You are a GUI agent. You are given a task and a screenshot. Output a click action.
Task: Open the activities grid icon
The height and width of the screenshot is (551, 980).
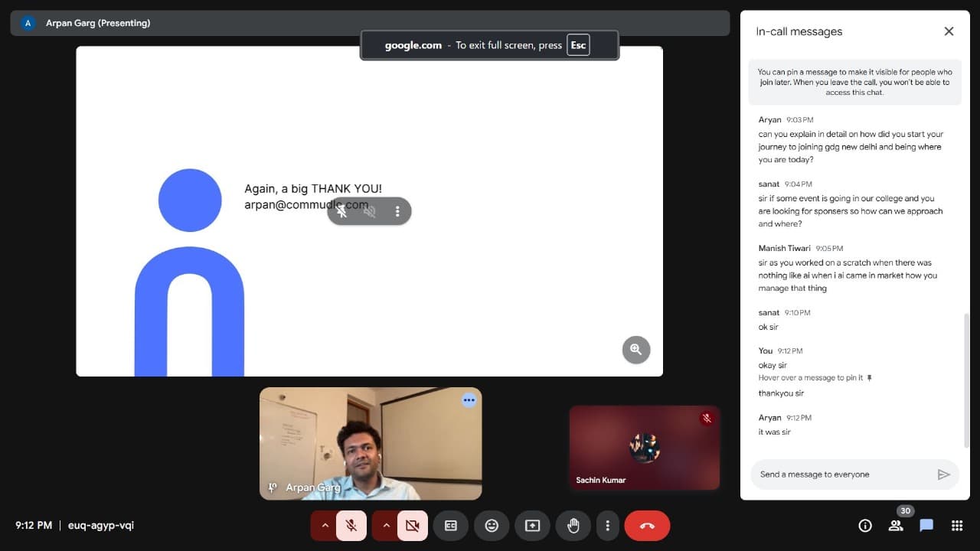click(956, 526)
